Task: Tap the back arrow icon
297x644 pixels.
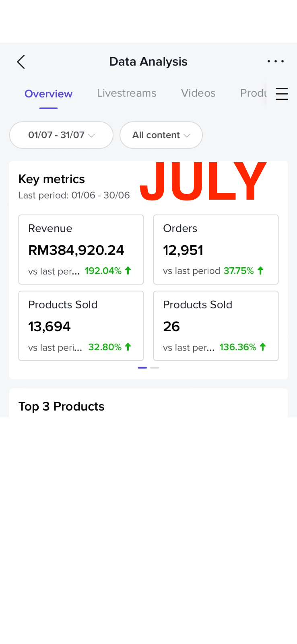Action: point(21,62)
